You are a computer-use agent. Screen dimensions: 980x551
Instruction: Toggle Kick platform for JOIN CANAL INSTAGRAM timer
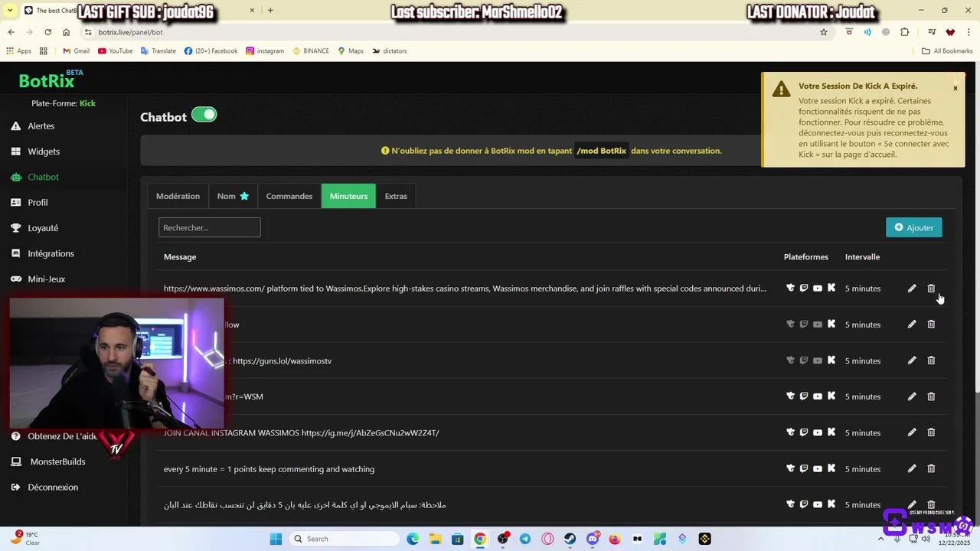coord(831,432)
